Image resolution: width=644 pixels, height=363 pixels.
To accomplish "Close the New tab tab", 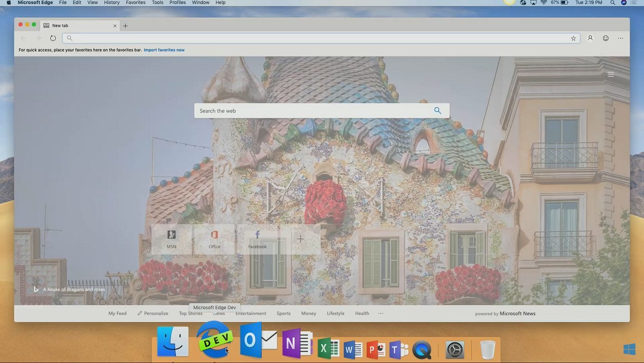I will pos(115,26).
